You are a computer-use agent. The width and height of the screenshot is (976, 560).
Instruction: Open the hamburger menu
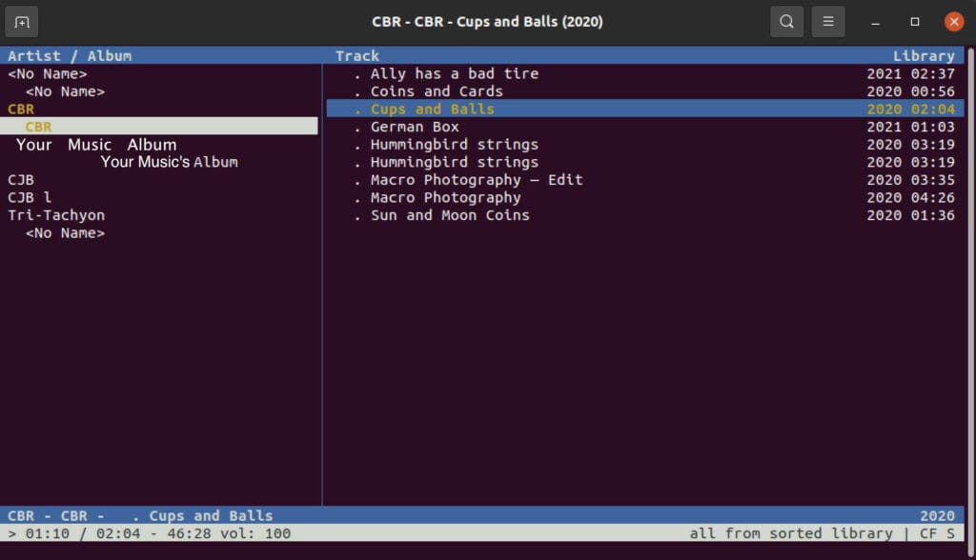828,22
